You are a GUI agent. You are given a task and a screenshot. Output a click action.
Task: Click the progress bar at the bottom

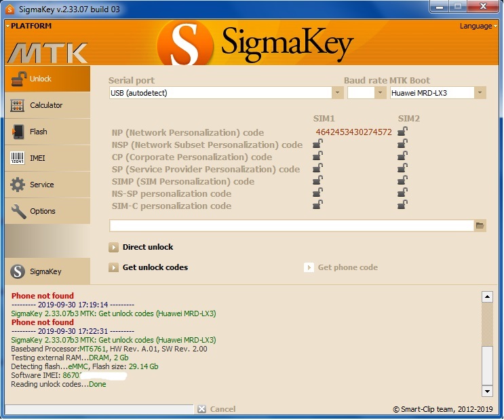pyautogui.click(x=99, y=409)
